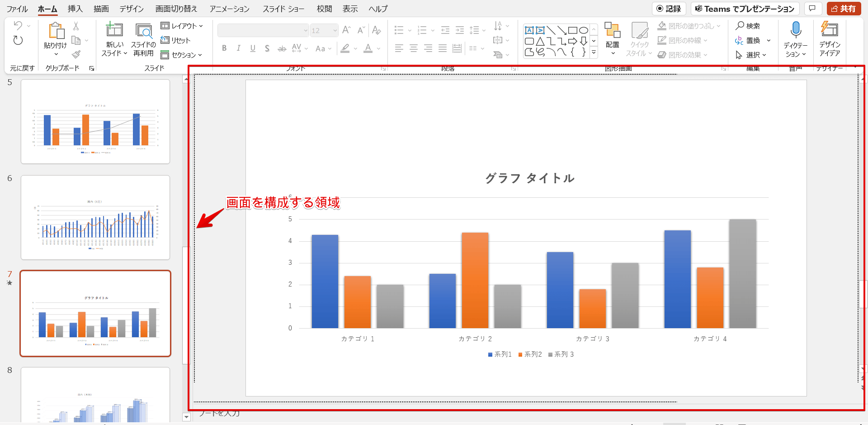The width and height of the screenshot is (868, 425).
Task: Click the Reuse Slides (スライドの再利用) icon
Action: (x=143, y=30)
